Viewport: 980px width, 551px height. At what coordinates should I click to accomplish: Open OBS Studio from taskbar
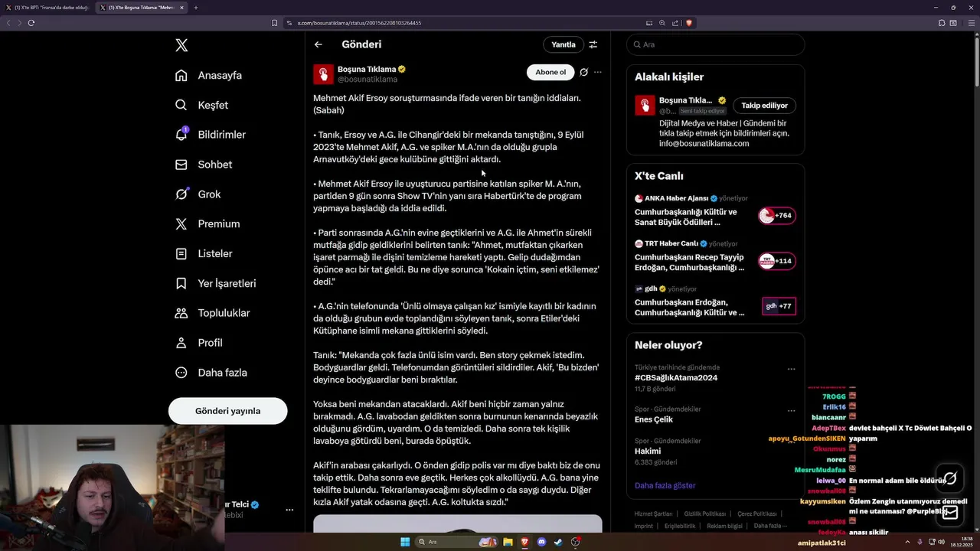[x=575, y=543]
